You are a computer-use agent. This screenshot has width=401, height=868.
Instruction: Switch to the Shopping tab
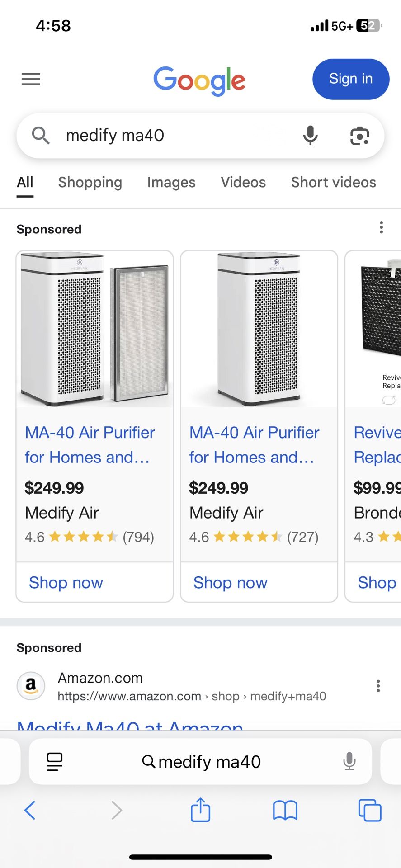[x=90, y=182]
